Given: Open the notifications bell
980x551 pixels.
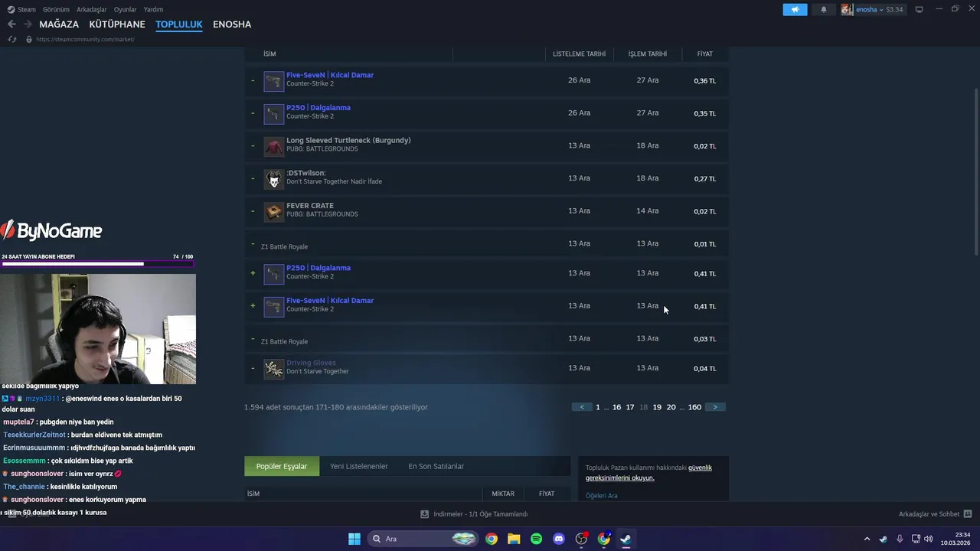Looking at the screenshot, I should (824, 9).
